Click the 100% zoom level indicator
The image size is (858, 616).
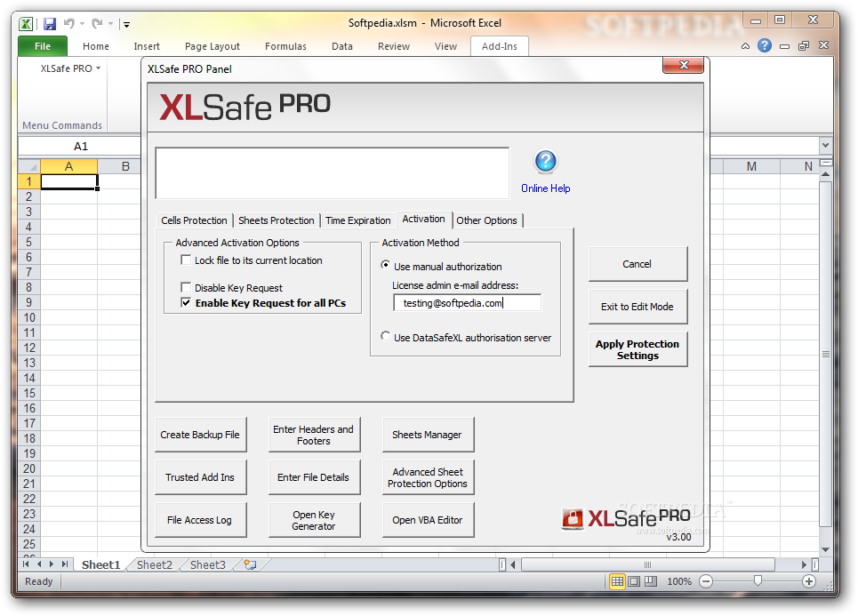[x=679, y=581]
